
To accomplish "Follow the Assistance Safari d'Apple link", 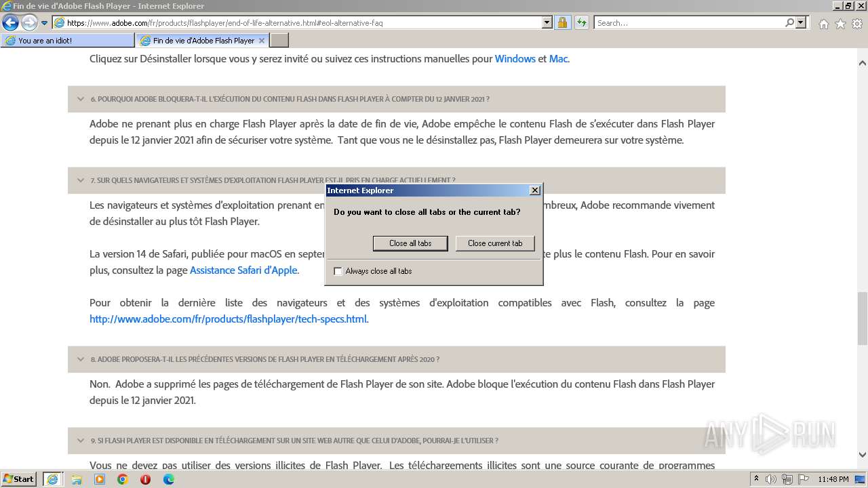I will point(243,270).
